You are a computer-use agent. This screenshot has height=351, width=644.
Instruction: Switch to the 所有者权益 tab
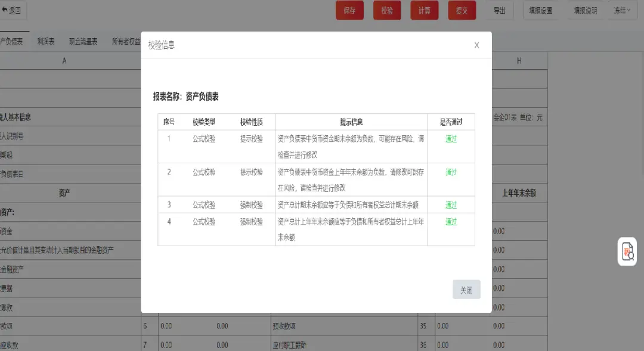[x=126, y=42]
